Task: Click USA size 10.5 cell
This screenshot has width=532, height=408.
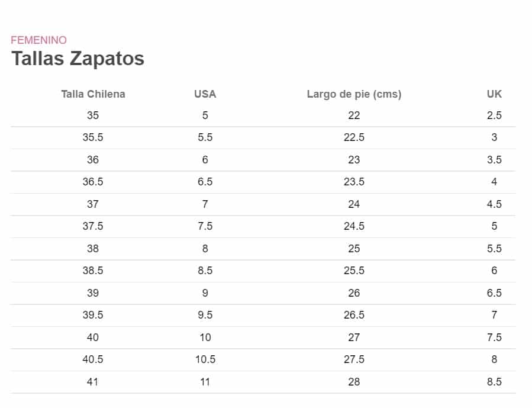Action: click(x=205, y=359)
